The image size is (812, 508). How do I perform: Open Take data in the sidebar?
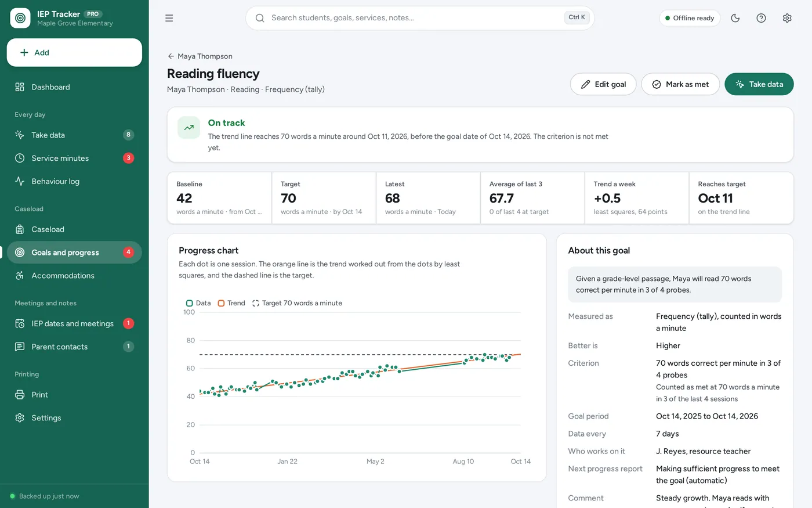point(74,135)
